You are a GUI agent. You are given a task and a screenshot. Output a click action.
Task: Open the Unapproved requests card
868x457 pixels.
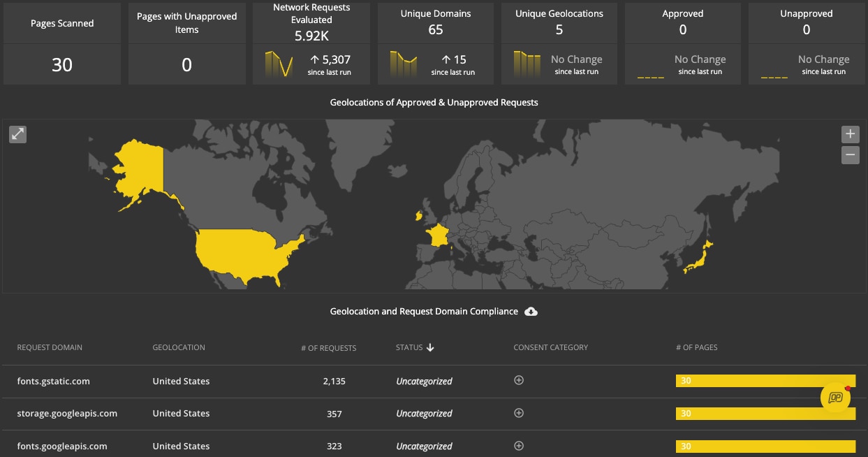[807, 43]
